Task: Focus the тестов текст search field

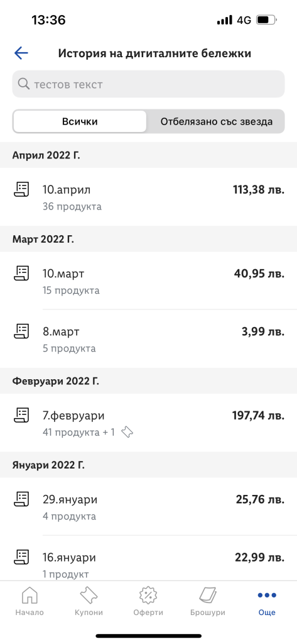Action: pyautogui.click(x=148, y=84)
